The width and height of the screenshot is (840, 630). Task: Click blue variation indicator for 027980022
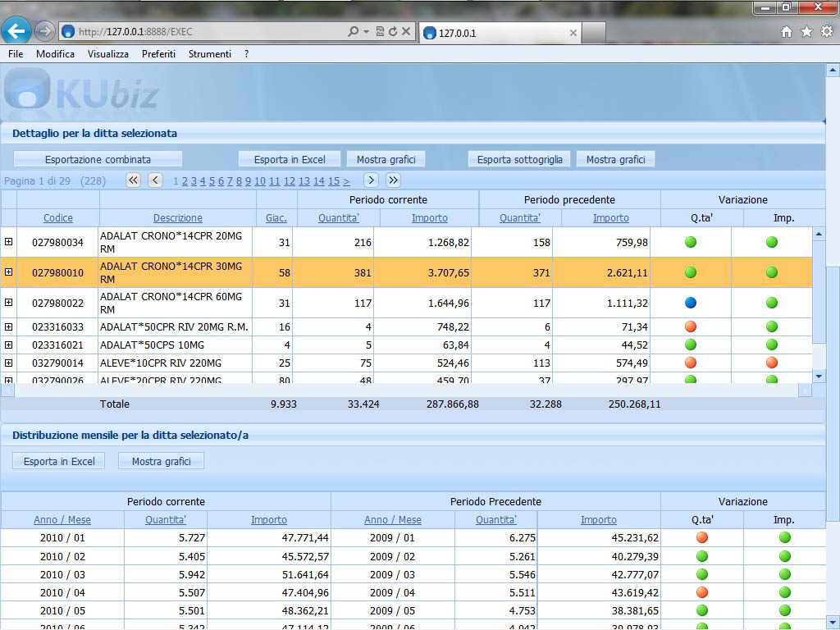pos(691,303)
